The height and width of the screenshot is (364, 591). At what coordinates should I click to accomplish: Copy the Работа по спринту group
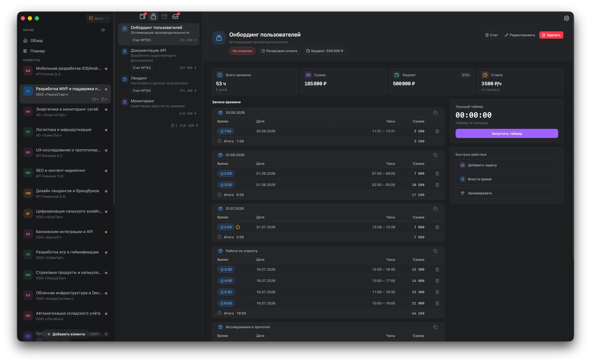coord(435,251)
